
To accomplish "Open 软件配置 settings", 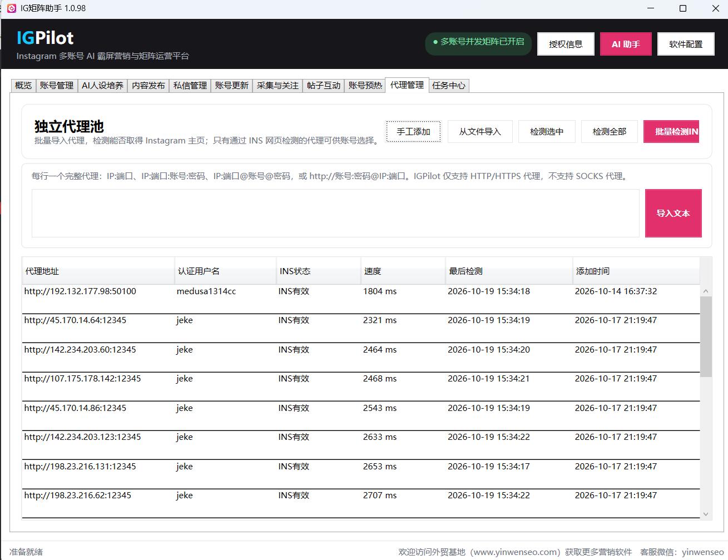I will click(686, 44).
